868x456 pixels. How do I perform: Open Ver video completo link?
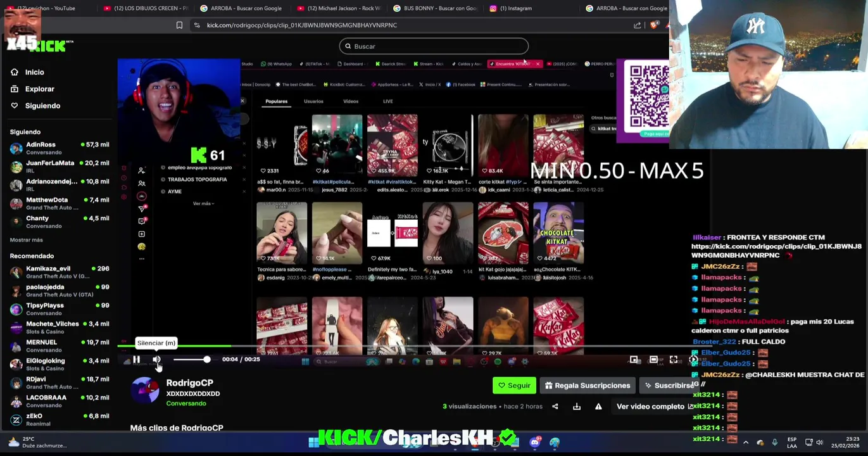point(655,407)
